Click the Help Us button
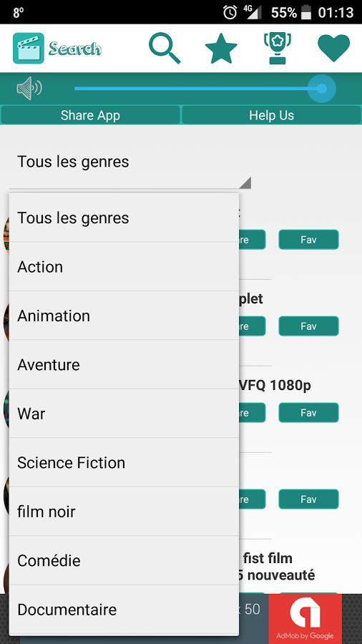The height and width of the screenshot is (644, 362). click(271, 115)
